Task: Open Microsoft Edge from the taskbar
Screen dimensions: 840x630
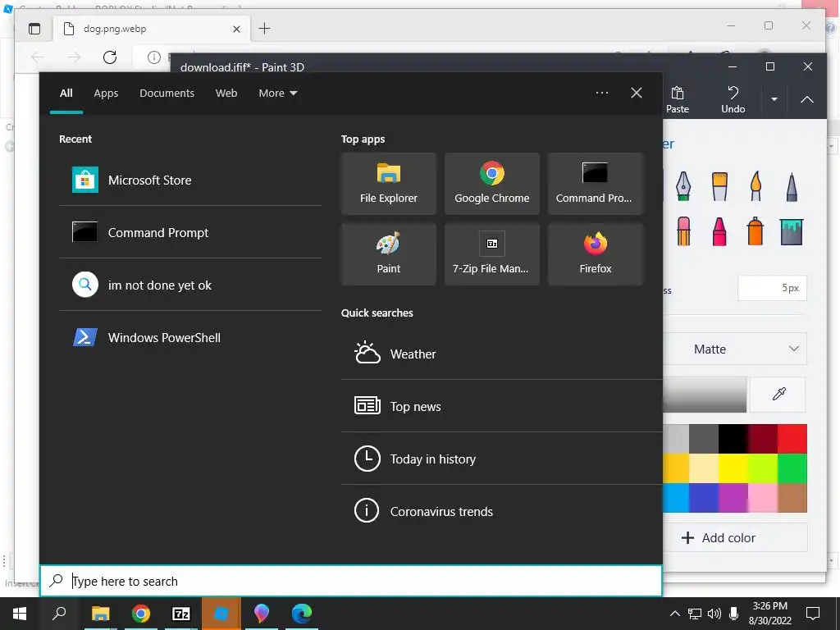Action: coord(302,614)
